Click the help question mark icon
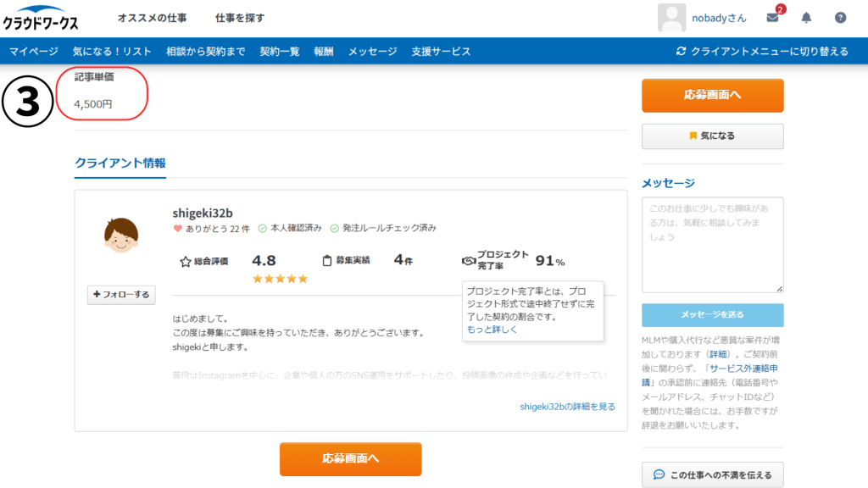Image resolution: width=868 pixels, height=488 pixels. coord(840,18)
